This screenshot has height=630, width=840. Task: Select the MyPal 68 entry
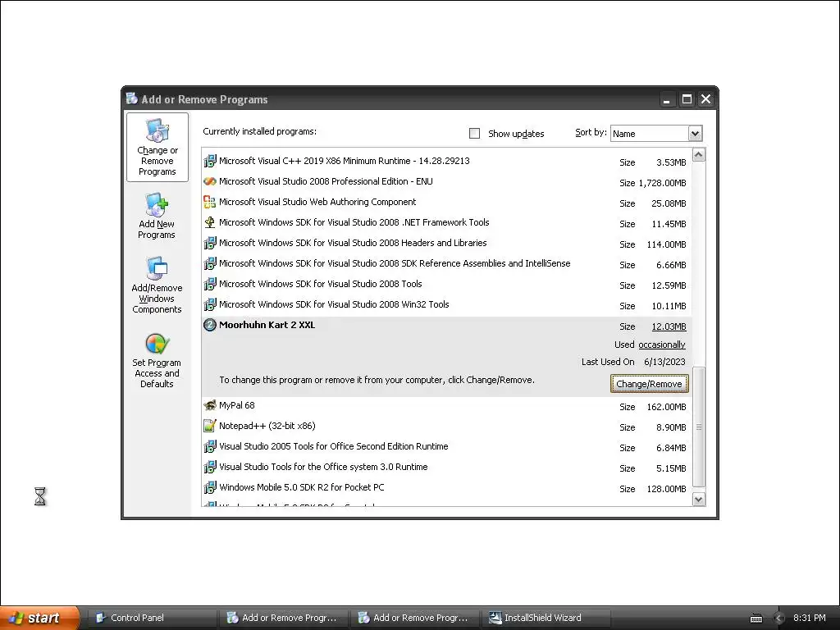[447, 406]
